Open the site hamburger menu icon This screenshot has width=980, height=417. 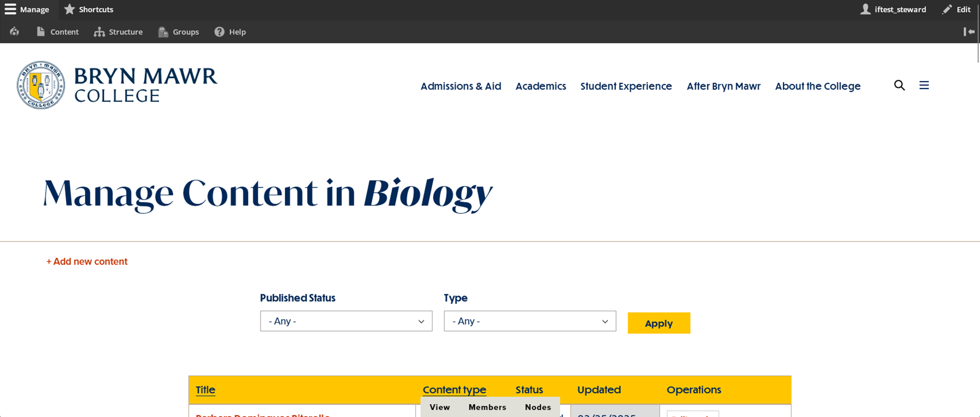point(924,85)
